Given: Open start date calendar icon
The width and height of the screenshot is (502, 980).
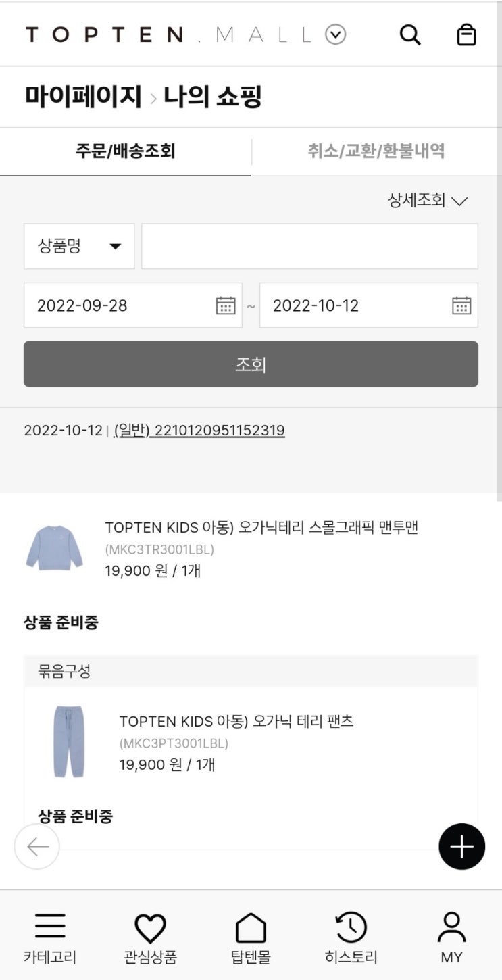Looking at the screenshot, I should (226, 305).
